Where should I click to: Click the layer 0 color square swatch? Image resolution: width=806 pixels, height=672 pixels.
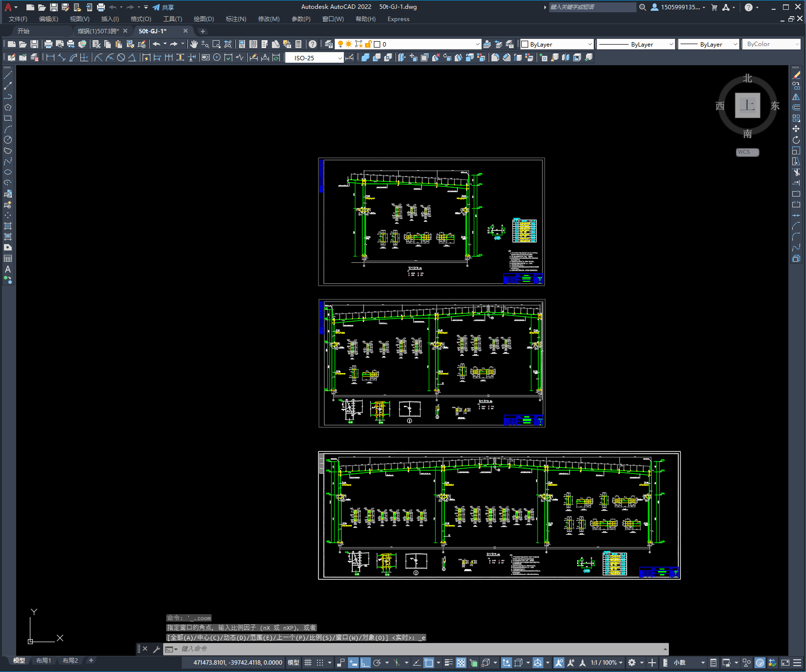click(x=377, y=45)
